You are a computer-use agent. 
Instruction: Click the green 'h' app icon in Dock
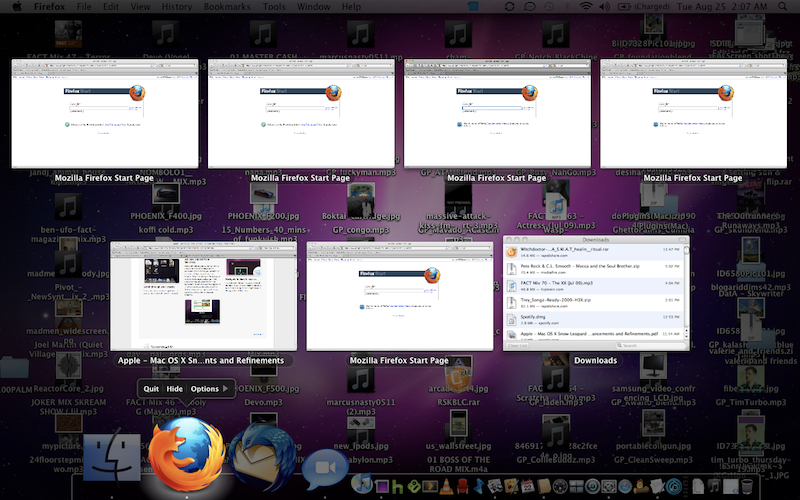[397, 486]
